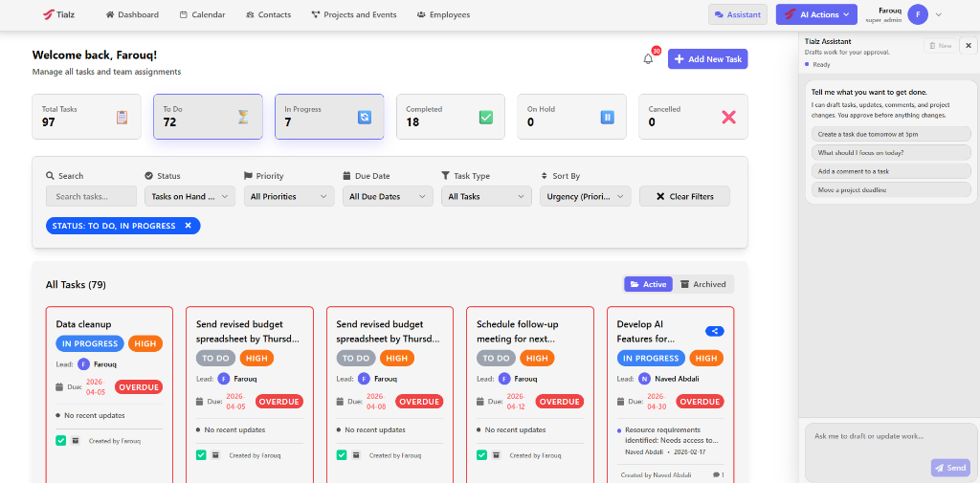This screenshot has height=483, width=980.
Task: Click 'Resource requirements identified' update text
Action: pyautogui.click(x=671, y=435)
